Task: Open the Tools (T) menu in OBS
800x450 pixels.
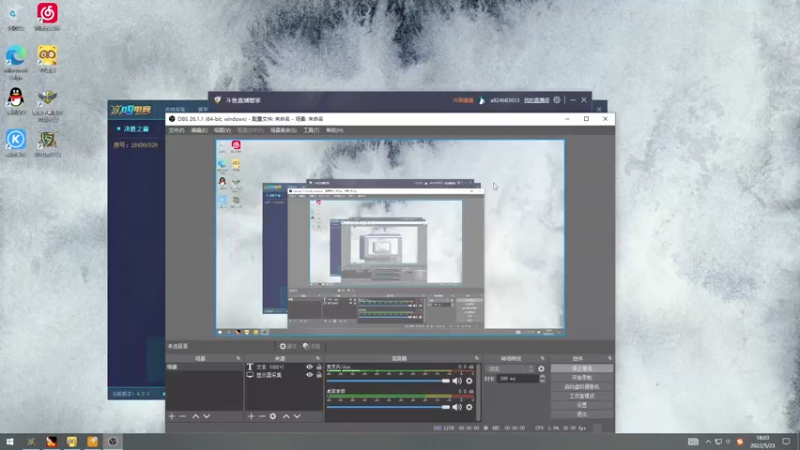Action: [x=311, y=130]
